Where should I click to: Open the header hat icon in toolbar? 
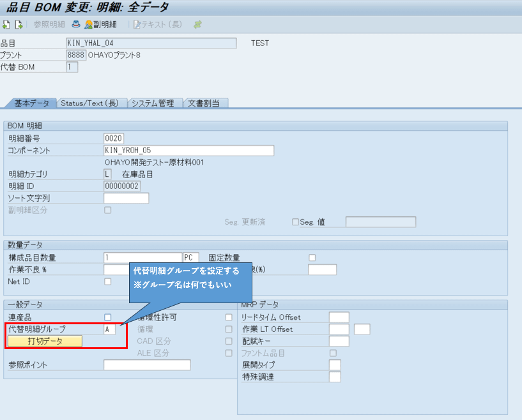point(76,25)
